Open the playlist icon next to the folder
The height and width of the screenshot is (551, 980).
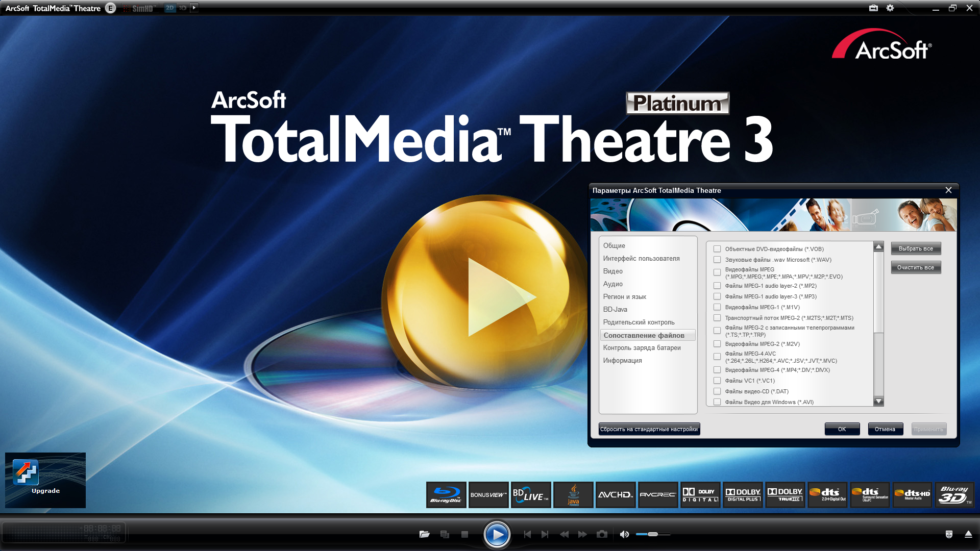tap(445, 534)
